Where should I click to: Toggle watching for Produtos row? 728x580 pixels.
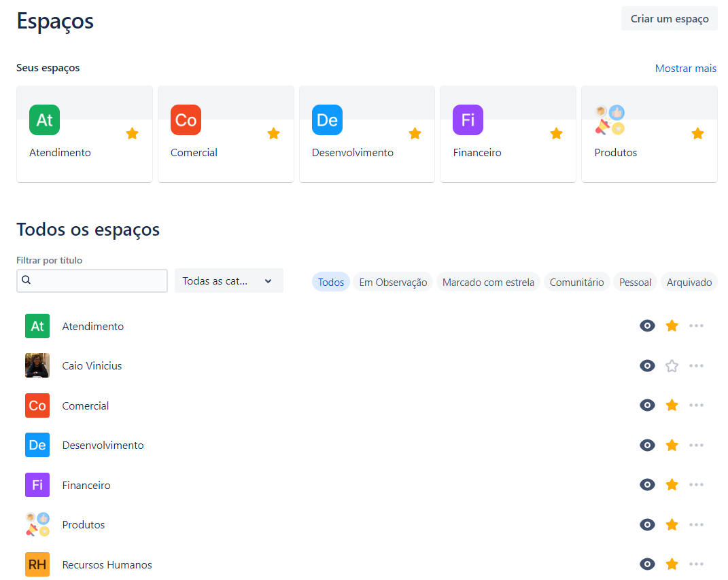point(647,524)
